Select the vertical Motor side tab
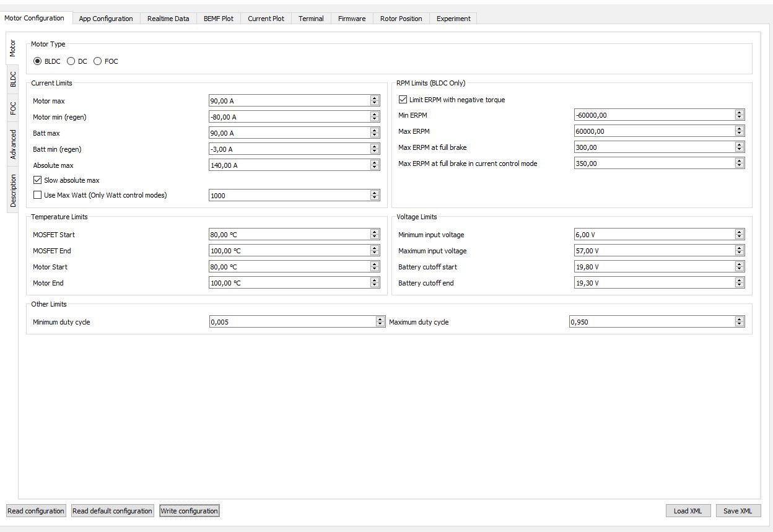 pos(12,48)
